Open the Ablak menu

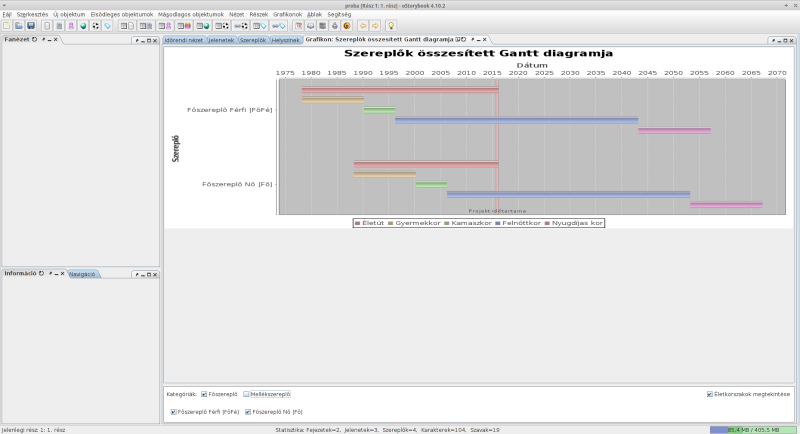314,14
